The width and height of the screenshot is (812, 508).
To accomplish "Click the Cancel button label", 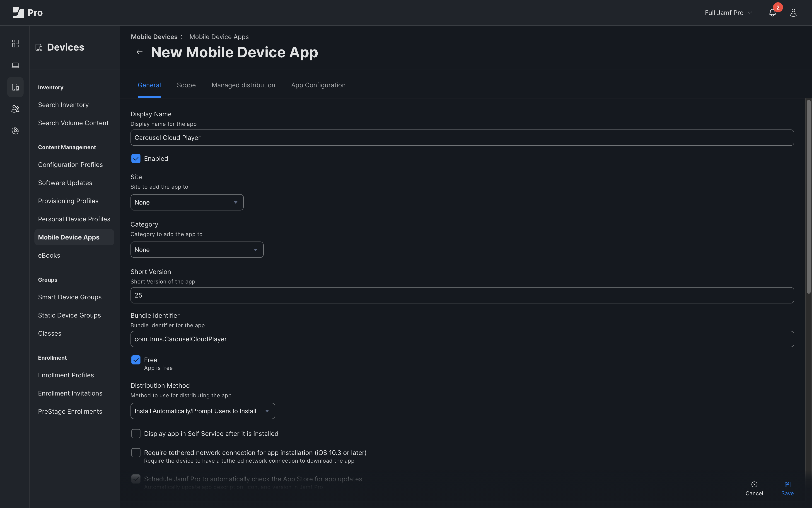I will click(754, 493).
